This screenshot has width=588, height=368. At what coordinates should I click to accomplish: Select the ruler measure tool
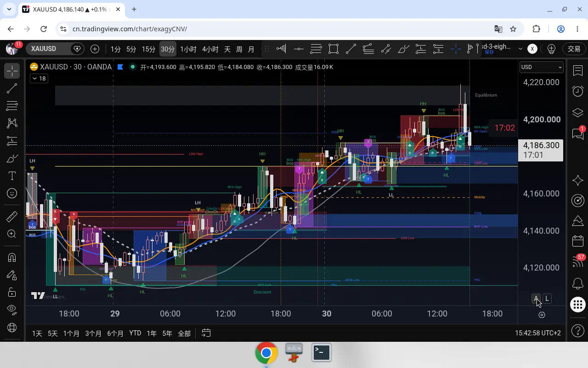12,216
